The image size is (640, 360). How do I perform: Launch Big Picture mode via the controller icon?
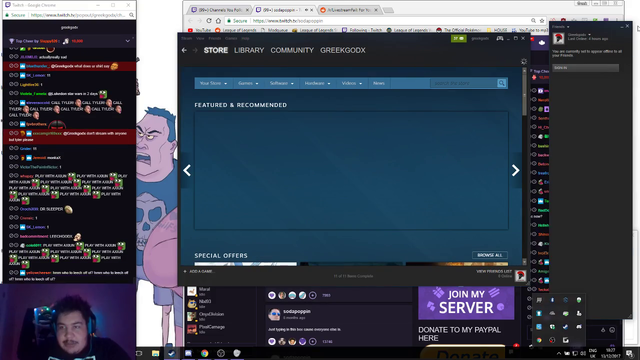click(x=500, y=38)
